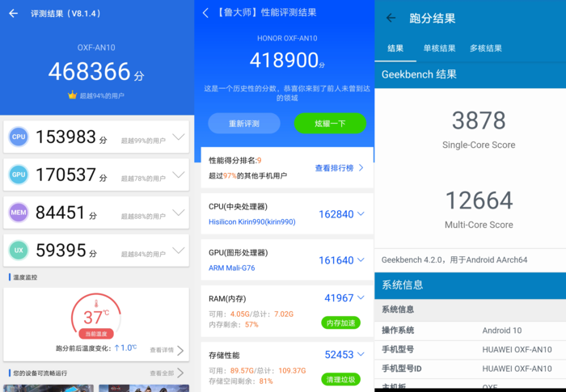Tap the ARM Mali-G76 GPU name
Viewport: 566px width, 392px height.
(232, 268)
